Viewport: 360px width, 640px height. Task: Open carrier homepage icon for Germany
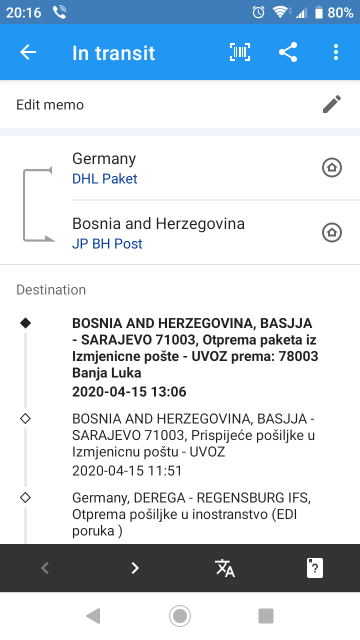[332, 167]
